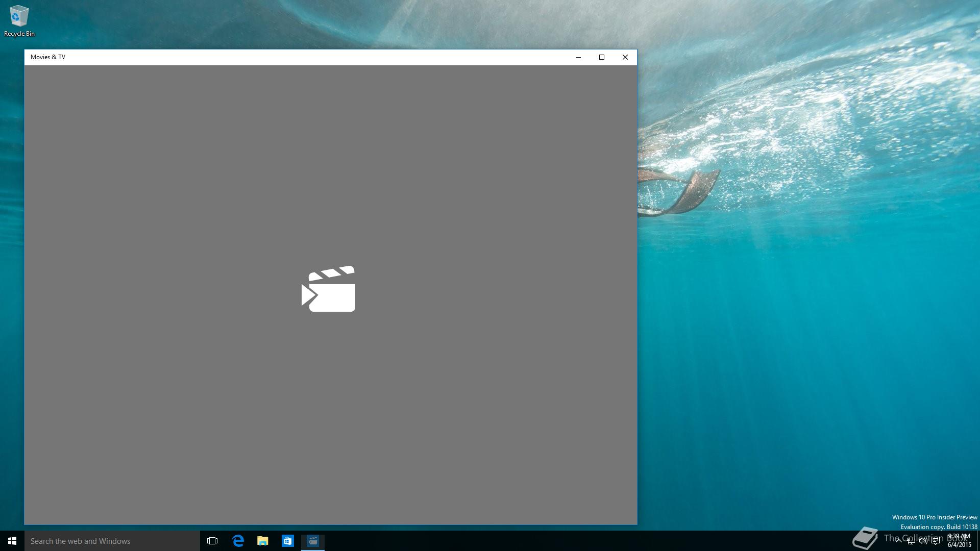Viewport: 980px width, 551px height.
Task: Open the Action Center notifications icon
Action: [x=936, y=541]
